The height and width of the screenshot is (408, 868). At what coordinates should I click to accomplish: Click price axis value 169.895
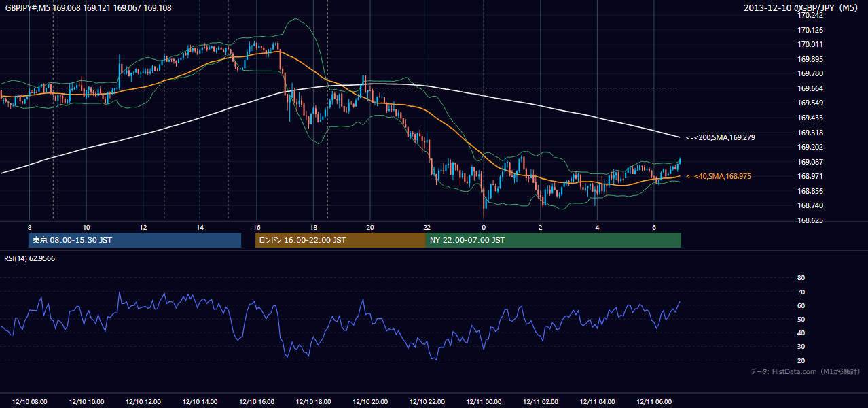810,59
